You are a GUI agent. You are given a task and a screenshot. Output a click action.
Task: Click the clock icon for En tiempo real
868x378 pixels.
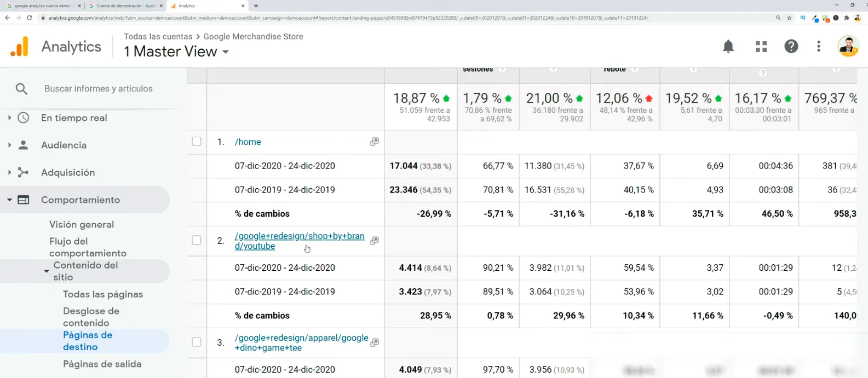click(x=23, y=118)
